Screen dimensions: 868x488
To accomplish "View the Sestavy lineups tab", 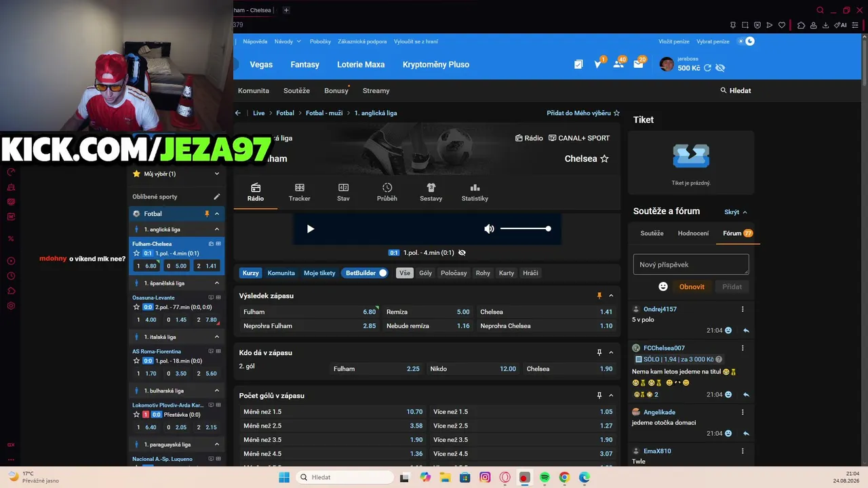I will [x=431, y=192].
